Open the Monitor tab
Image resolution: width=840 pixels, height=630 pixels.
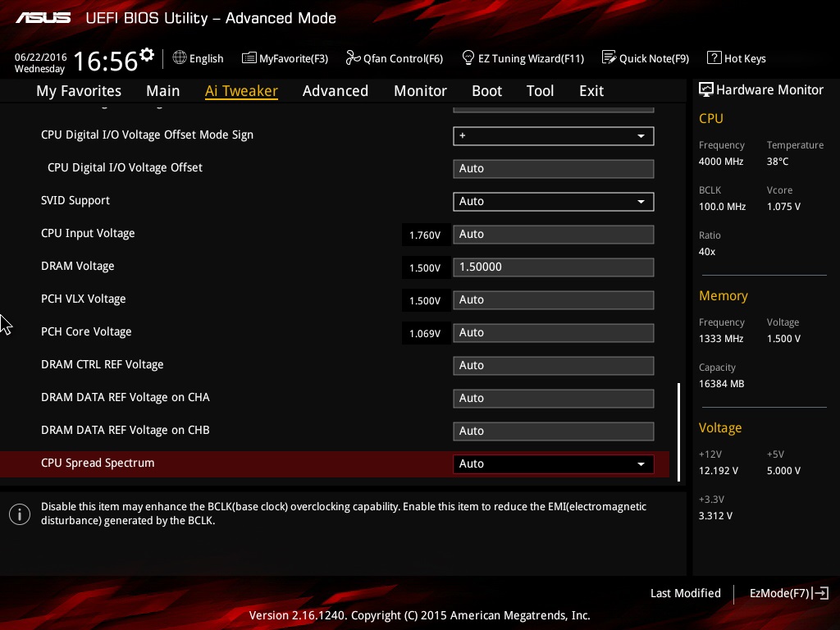[421, 91]
